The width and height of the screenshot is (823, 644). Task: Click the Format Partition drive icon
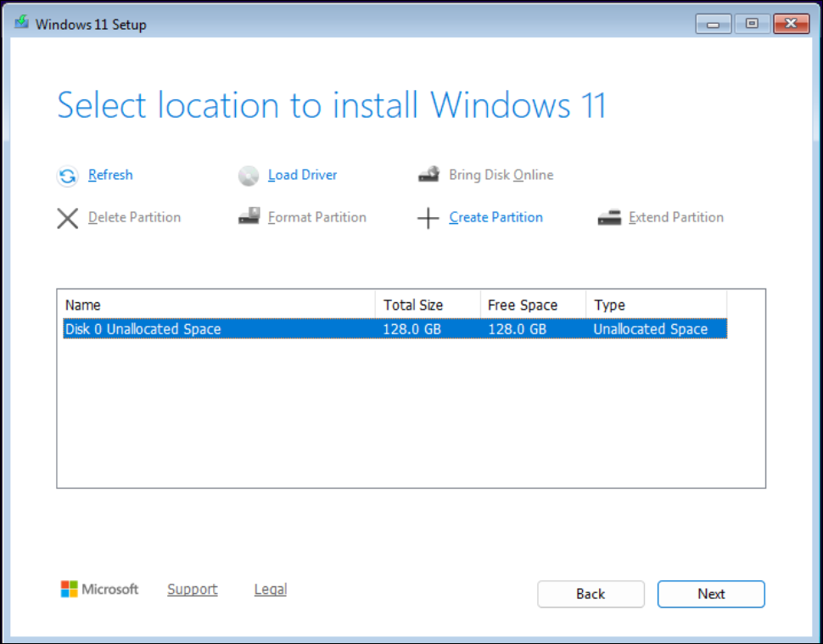point(249,216)
